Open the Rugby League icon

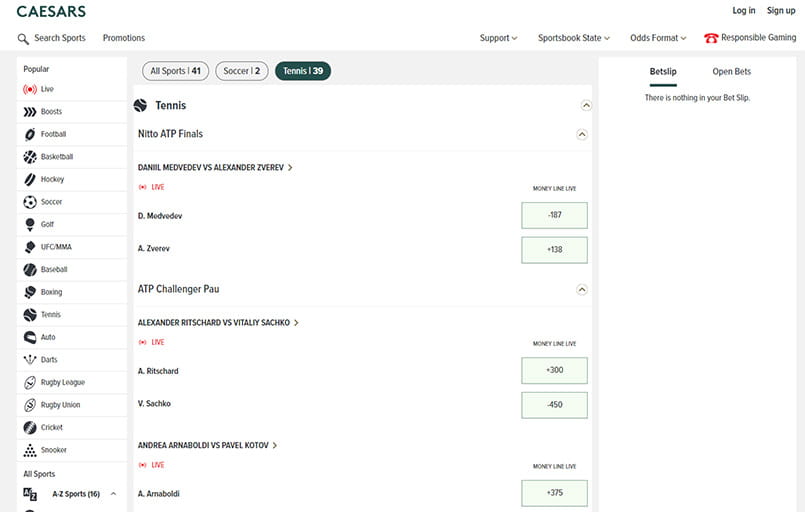[30, 383]
